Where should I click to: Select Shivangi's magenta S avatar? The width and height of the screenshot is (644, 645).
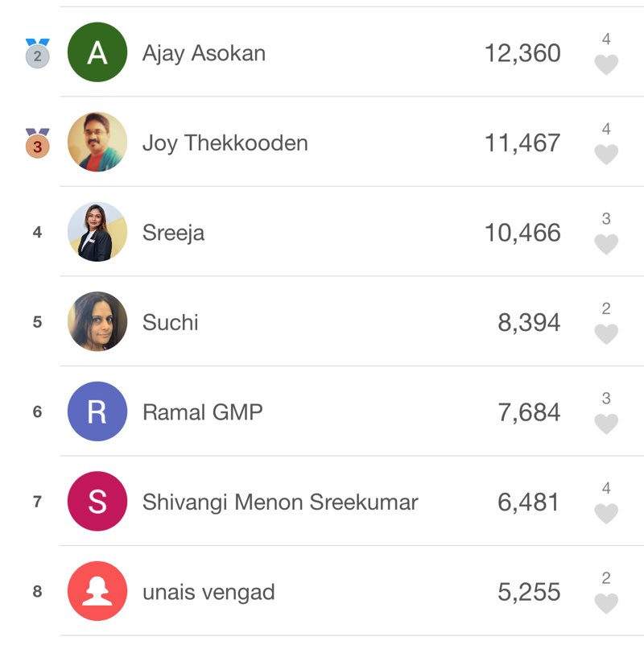pyautogui.click(x=97, y=501)
